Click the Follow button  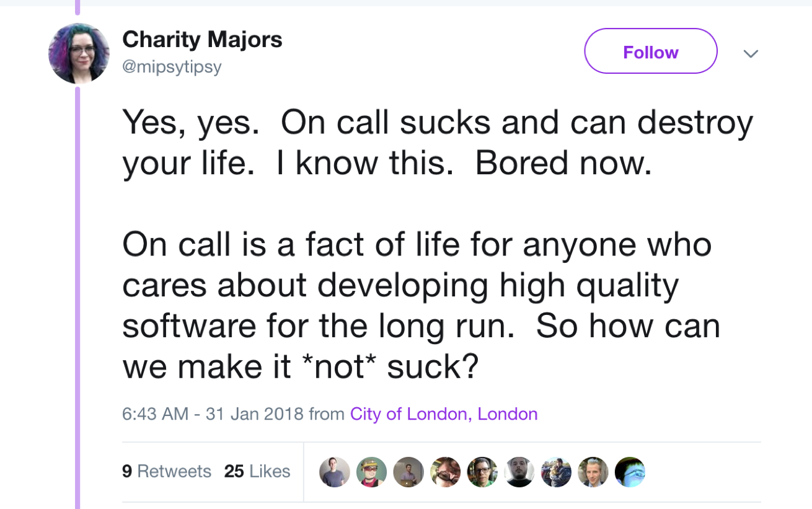click(650, 52)
